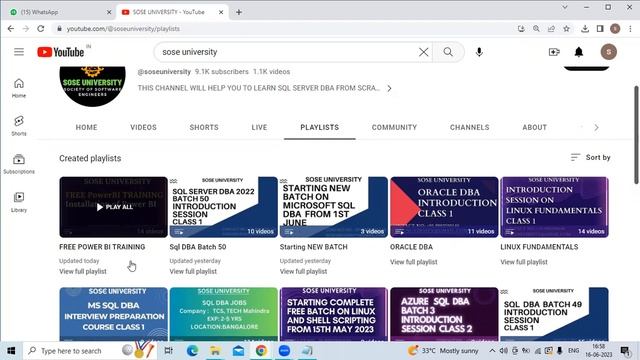Click the share page icon in address bar
The image size is (640, 360).
[x=551, y=29]
